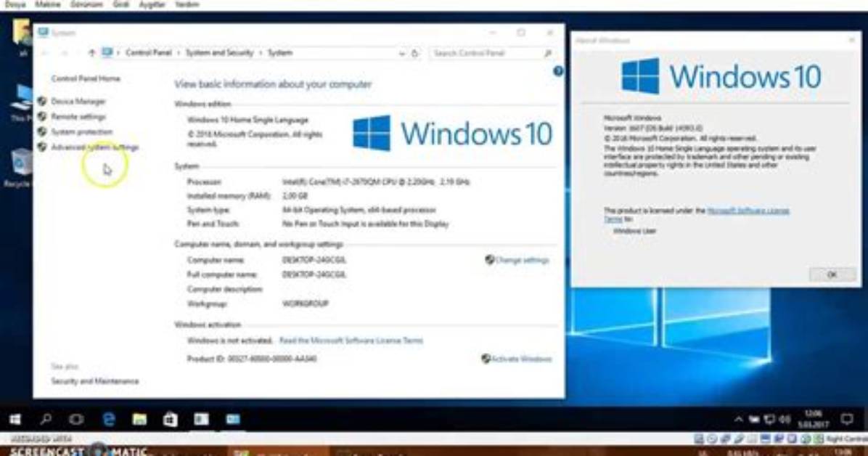
Task: Open File Explorer from the taskbar
Action: coord(139,420)
